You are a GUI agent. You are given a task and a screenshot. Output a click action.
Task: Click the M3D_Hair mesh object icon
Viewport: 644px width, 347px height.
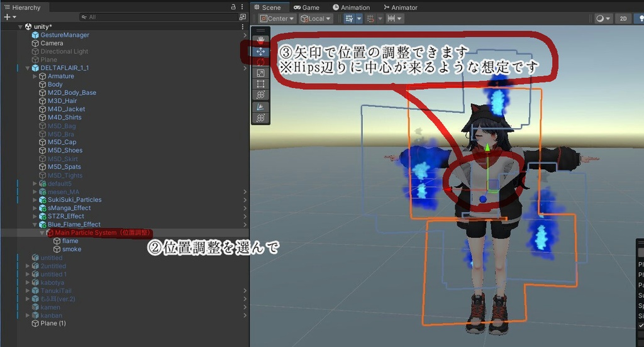pyautogui.click(x=42, y=101)
